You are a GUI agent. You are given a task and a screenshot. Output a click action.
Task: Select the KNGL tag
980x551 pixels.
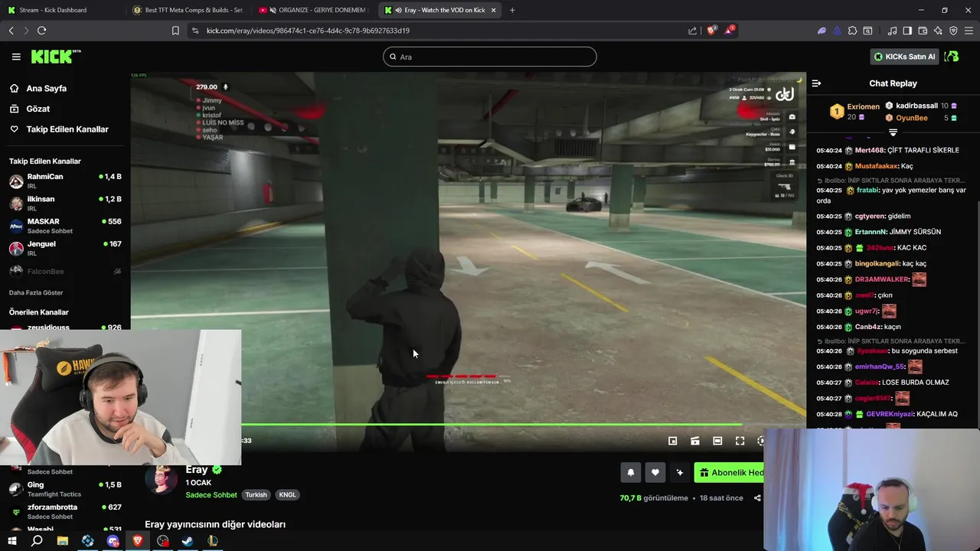[287, 495]
